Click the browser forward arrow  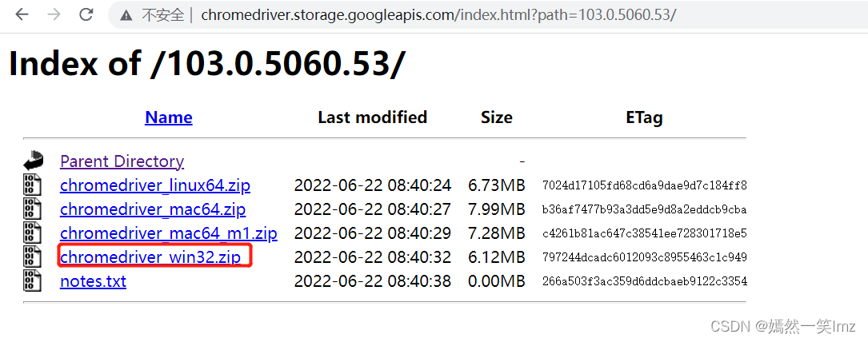[54, 15]
